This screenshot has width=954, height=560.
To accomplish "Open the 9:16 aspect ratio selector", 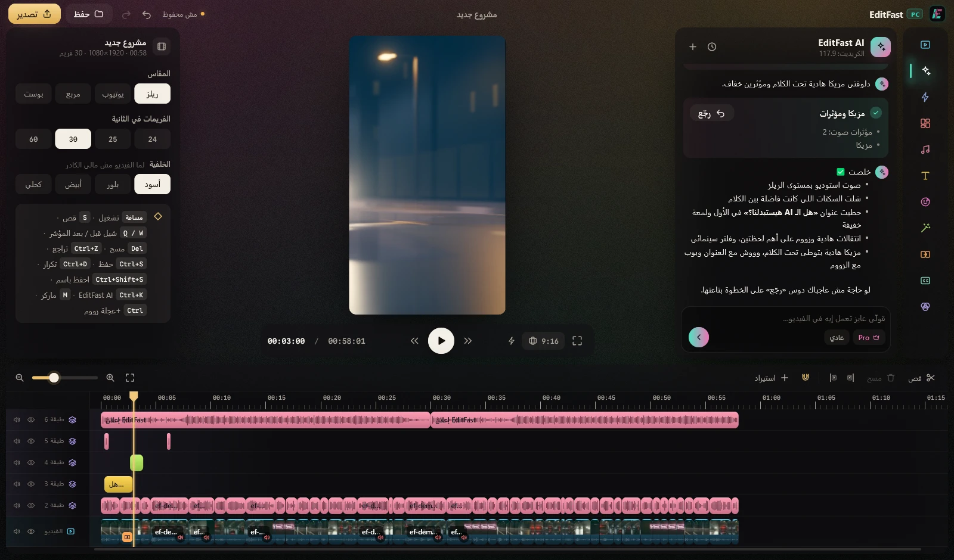I will tap(543, 341).
